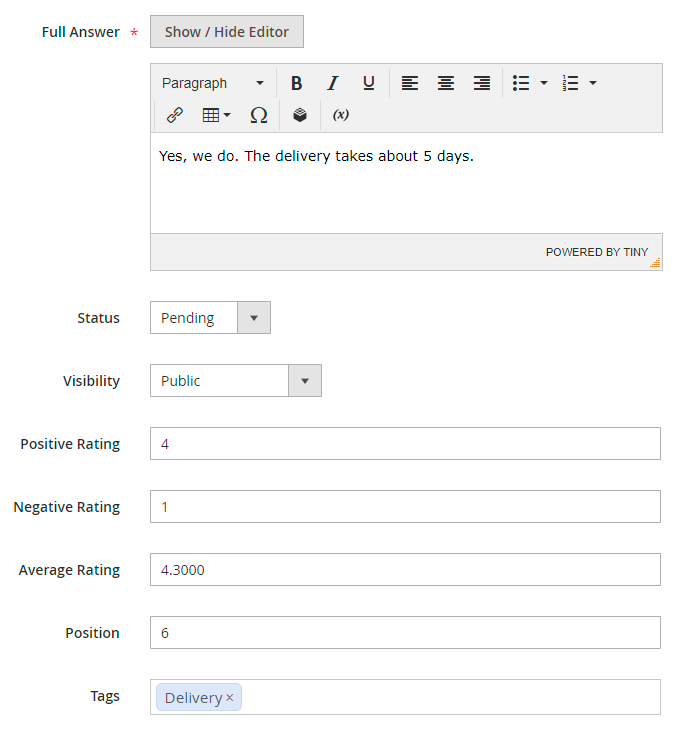Apply Italic formatting in editor toolbar
The width and height of the screenshot is (685, 729).
333,83
